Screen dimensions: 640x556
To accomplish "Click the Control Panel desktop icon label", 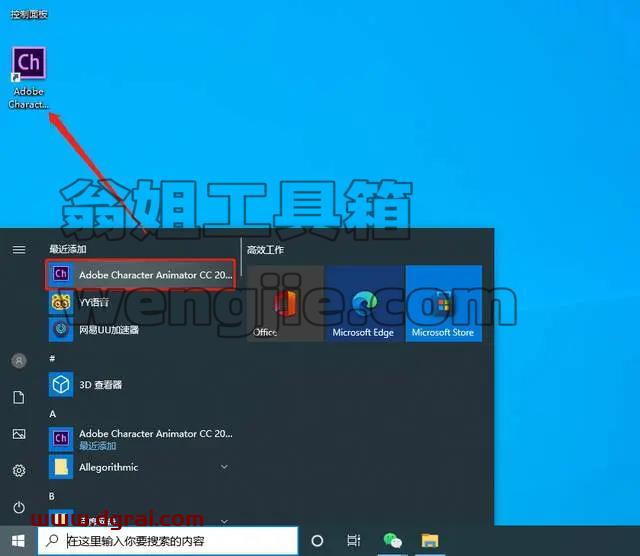I will click(x=29, y=15).
